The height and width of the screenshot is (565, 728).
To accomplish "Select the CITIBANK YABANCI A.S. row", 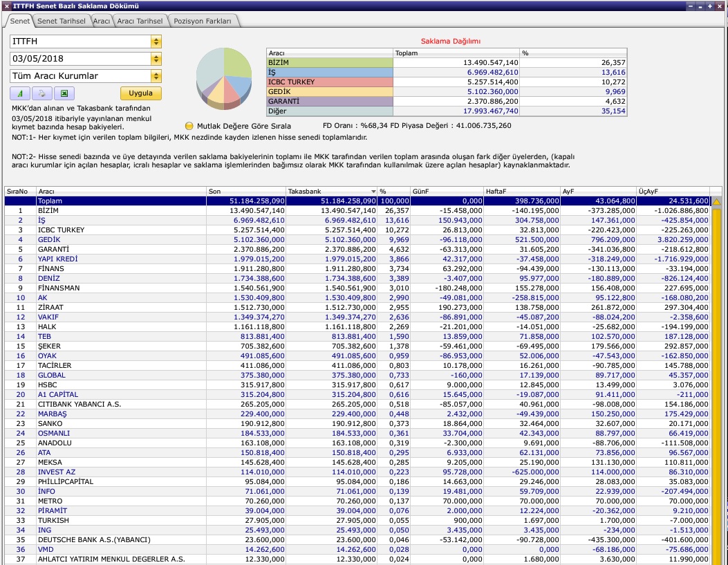I will pyautogui.click(x=357, y=405).
